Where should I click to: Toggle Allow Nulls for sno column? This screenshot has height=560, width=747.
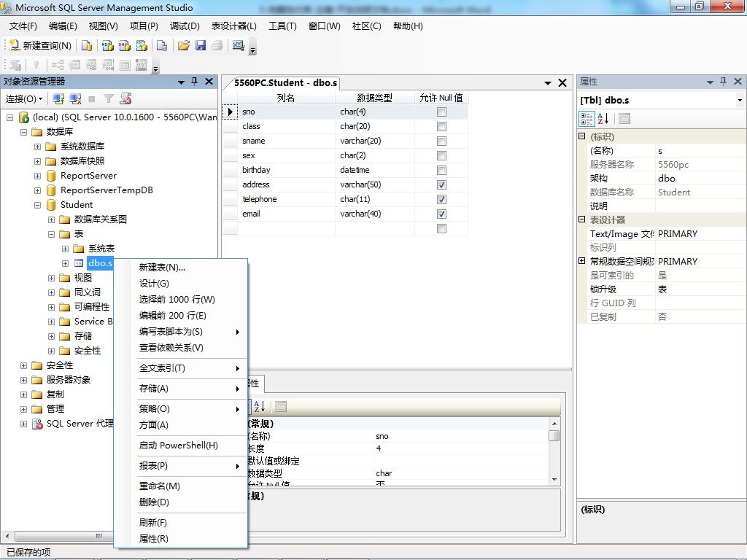coord(441,112)
